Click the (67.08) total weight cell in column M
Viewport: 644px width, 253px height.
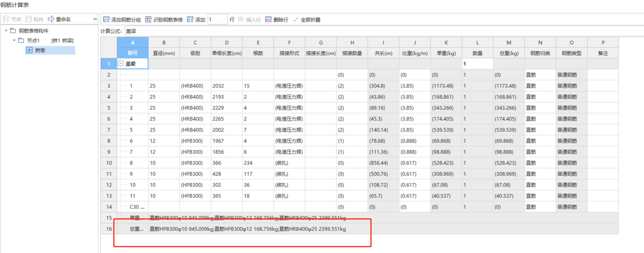coord(509,185)
